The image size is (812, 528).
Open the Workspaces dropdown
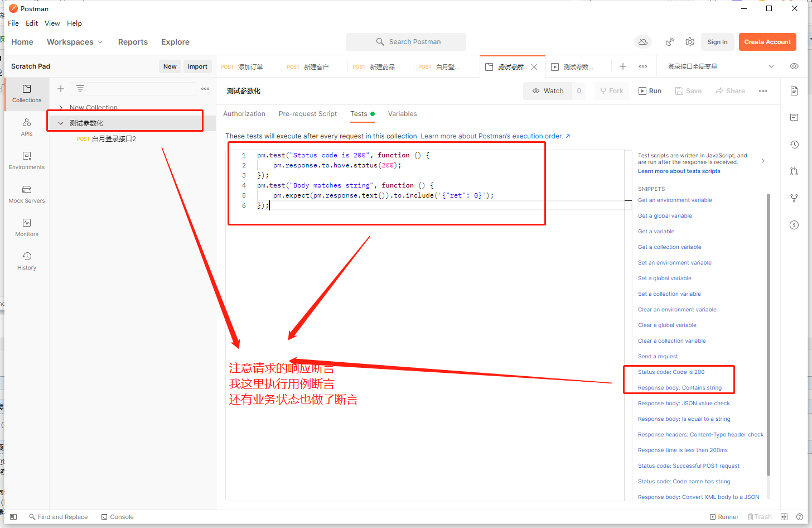tap(75, 42)
